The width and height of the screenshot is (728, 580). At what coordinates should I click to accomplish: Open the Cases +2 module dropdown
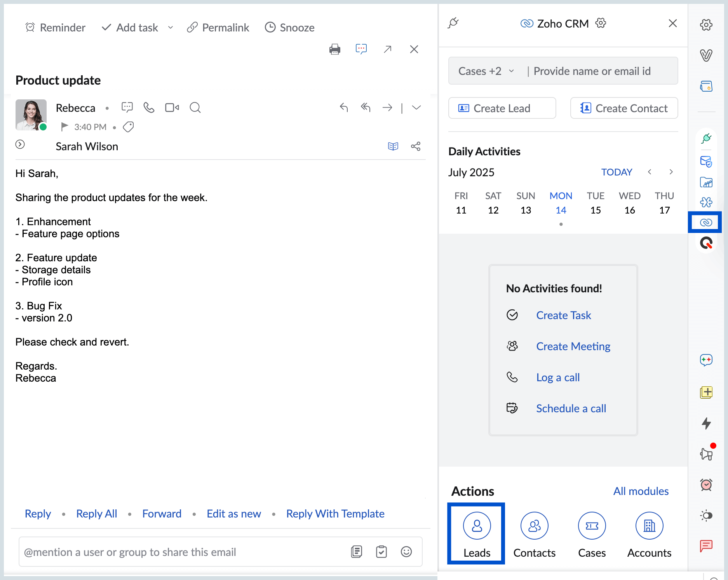click(x=486, y=71)
